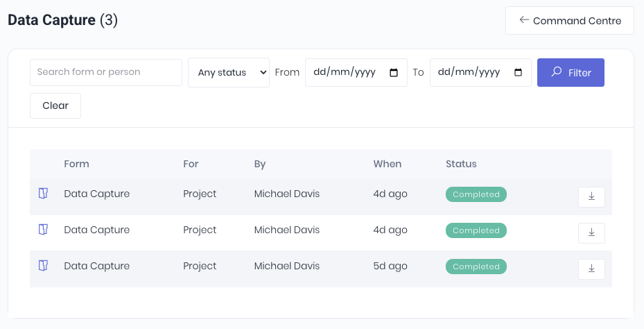Open form icon in first 4d ago row
644x329 pixels.
click(43, 193)
